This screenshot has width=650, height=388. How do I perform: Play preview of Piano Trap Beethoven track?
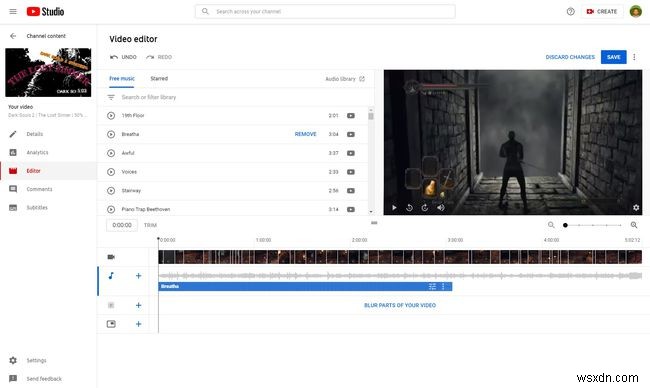click(111, 209)
